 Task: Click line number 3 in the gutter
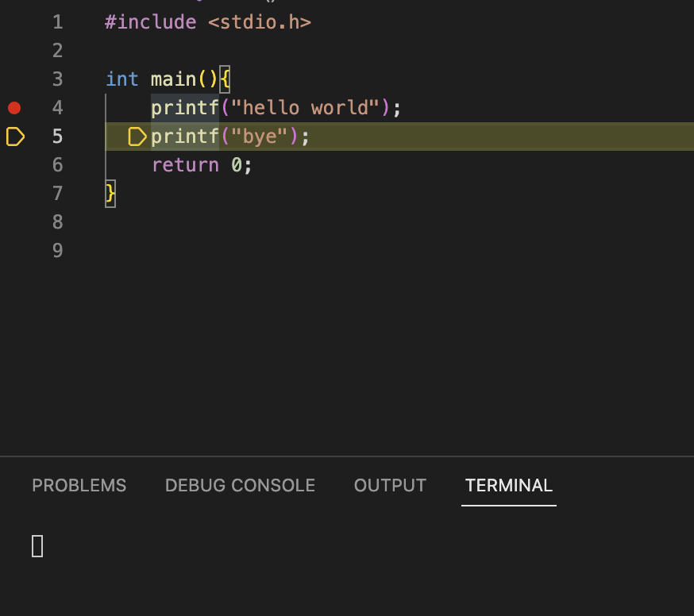click(x=57, y=79)
